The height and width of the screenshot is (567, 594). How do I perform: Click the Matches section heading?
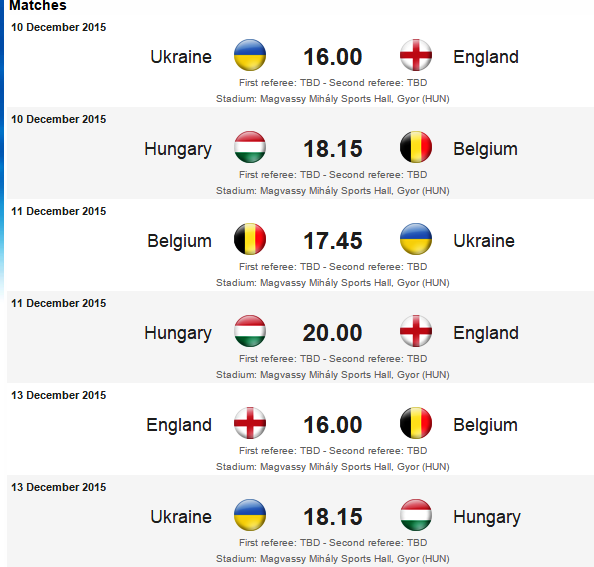click(x=38, y=5)
